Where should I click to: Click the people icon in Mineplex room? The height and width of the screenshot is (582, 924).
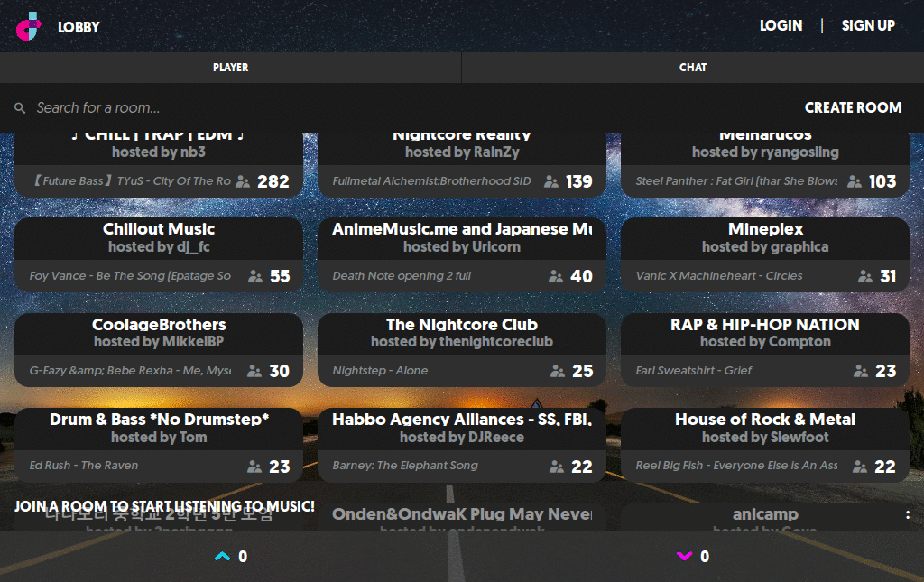click(865, 276)
